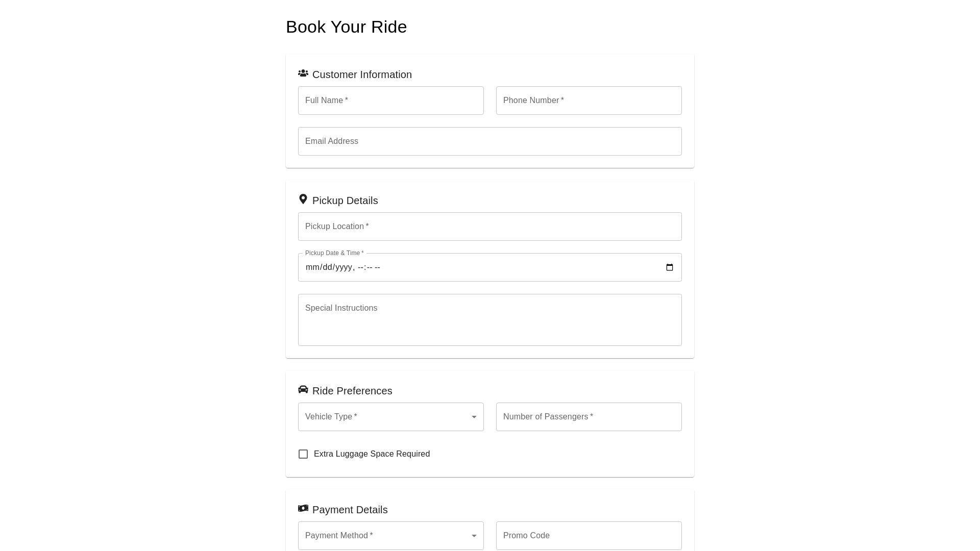Focus the Full Name field

391,101
